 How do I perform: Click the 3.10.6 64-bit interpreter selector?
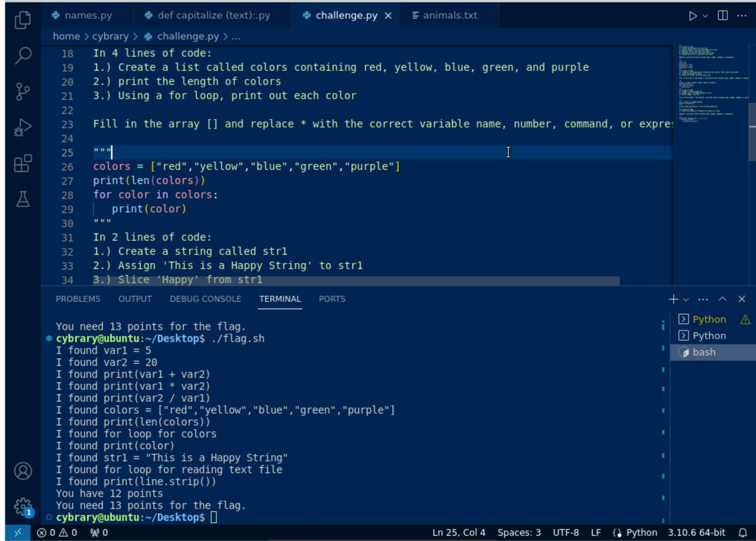pyautogui.click(x=696, y=533)
